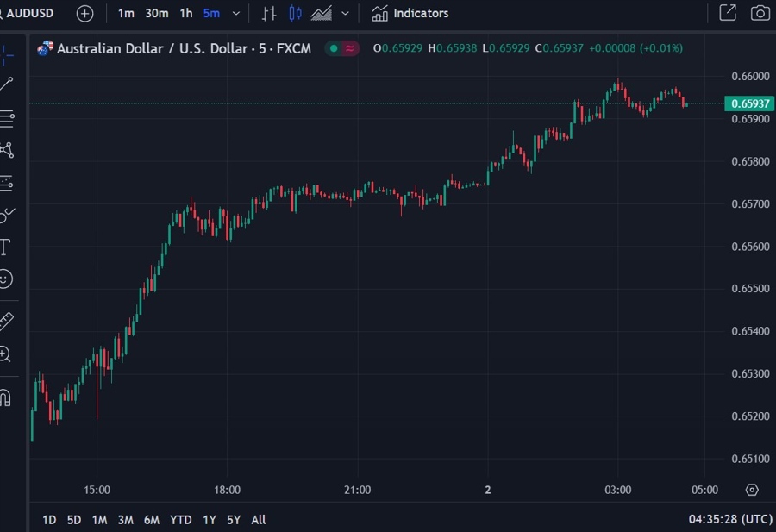Set range to 1D
Screen dimensions: 776x532
click(x=49, y=520)
